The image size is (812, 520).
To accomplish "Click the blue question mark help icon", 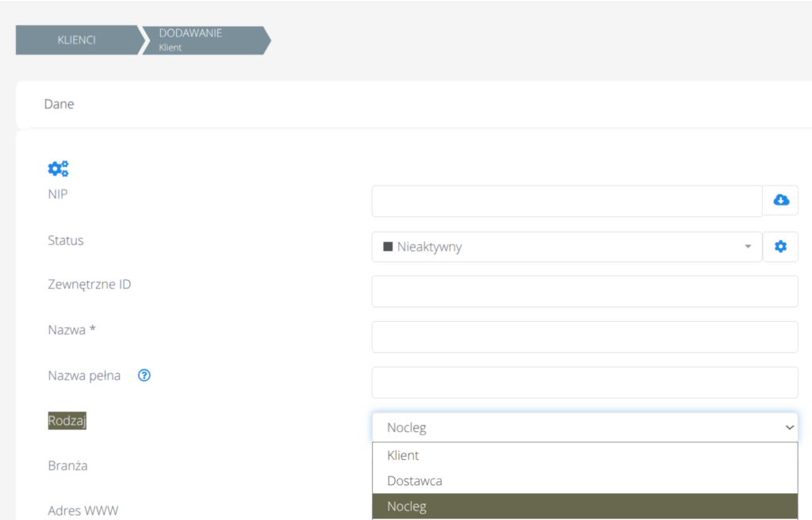I will [144, 376].
